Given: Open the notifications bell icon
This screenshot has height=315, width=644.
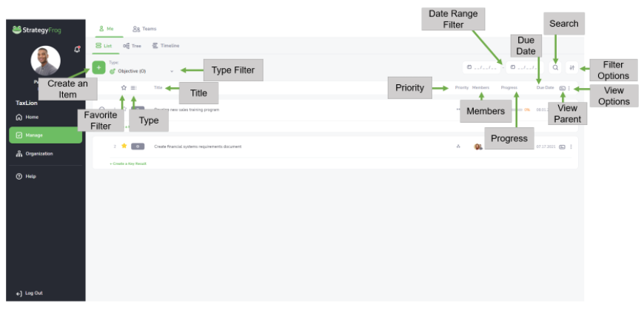Looking at the screenshot, I should point(77,50).
